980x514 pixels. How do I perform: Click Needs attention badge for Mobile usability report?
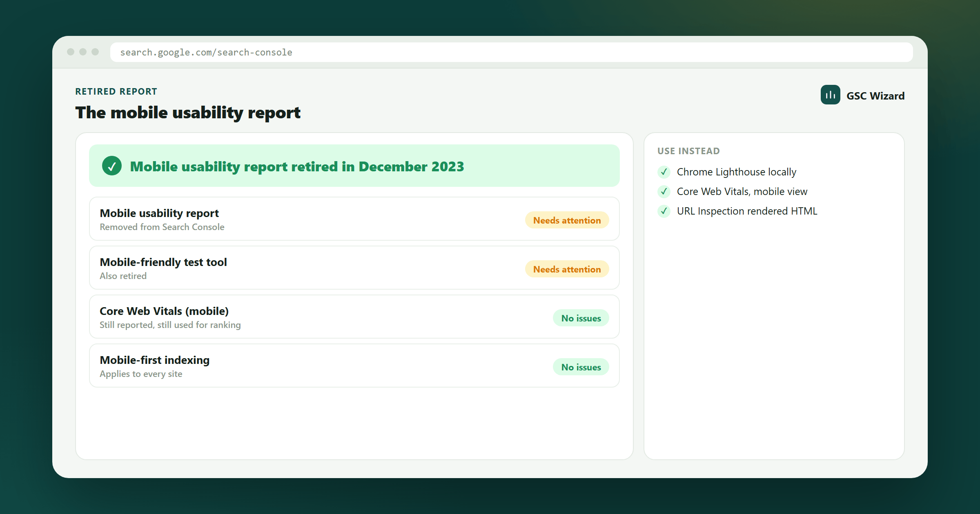coord(567,220)
